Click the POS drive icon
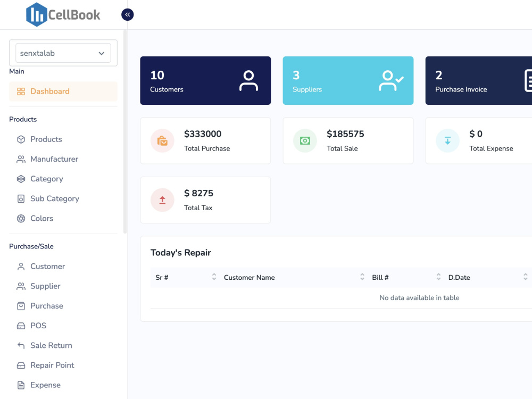Image resolution: width=532 pixels, height=399 pixels. coord(21,326)
